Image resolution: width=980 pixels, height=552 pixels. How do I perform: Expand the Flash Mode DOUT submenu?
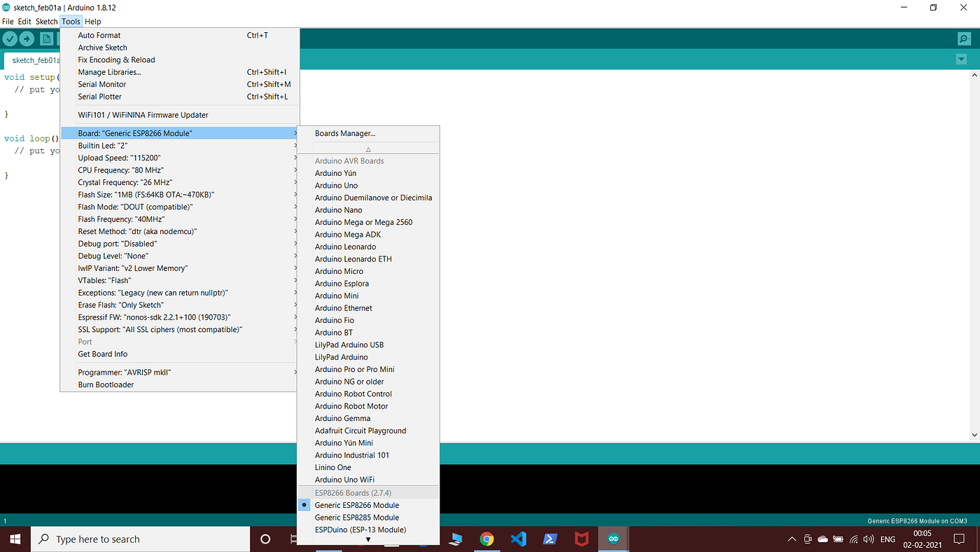click(x=179, y=207)
